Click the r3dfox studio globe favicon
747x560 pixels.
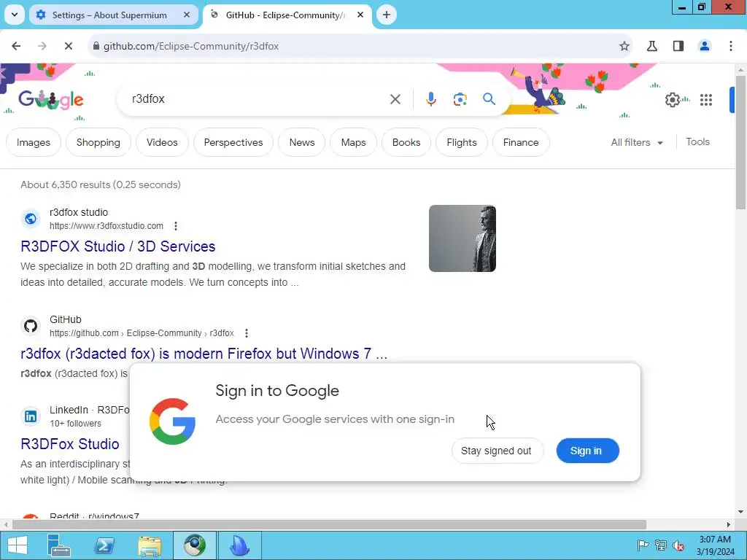coord(31,219)
